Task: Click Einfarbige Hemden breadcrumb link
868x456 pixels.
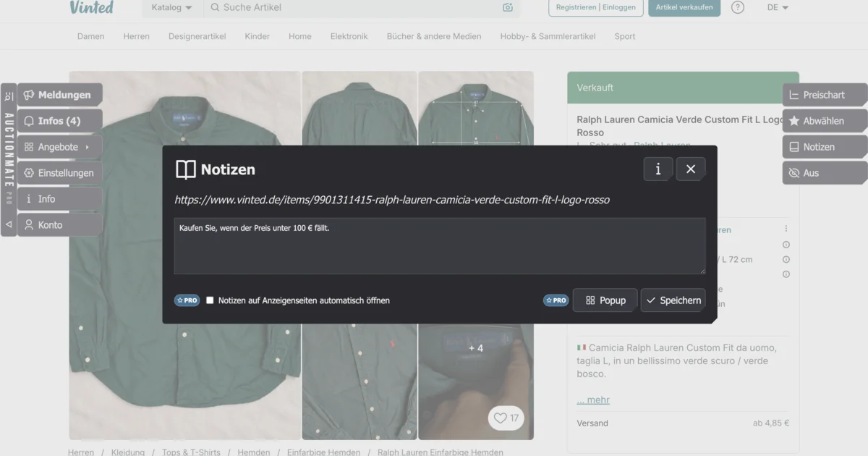Action: [323, 452]
